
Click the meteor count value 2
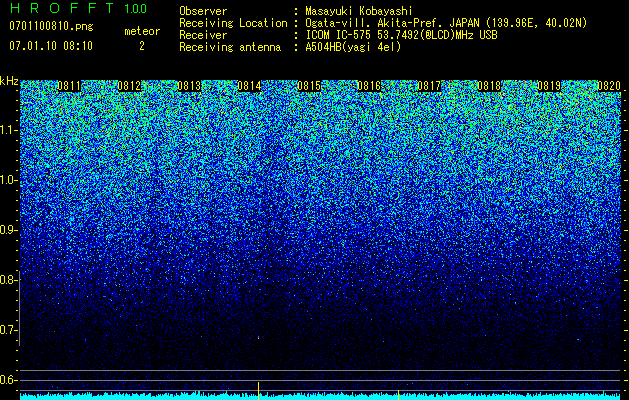(x=142, y=46)
